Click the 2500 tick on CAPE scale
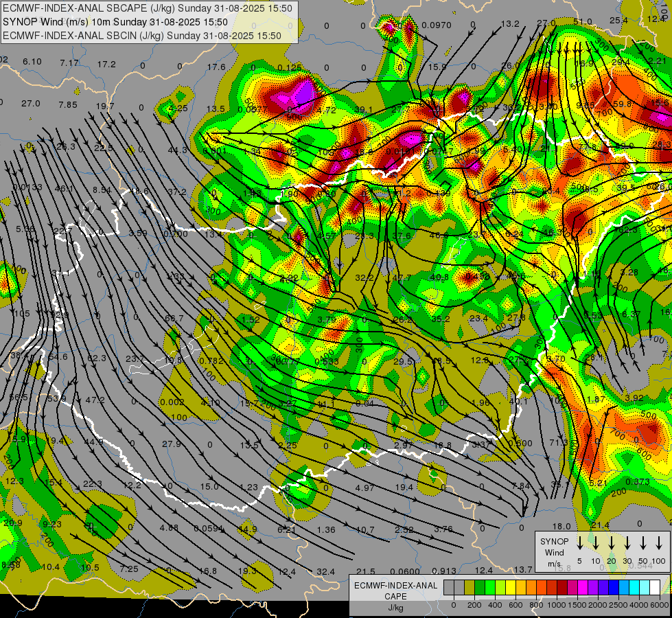This screenshot has width=672, height=618. coord(618,605)
